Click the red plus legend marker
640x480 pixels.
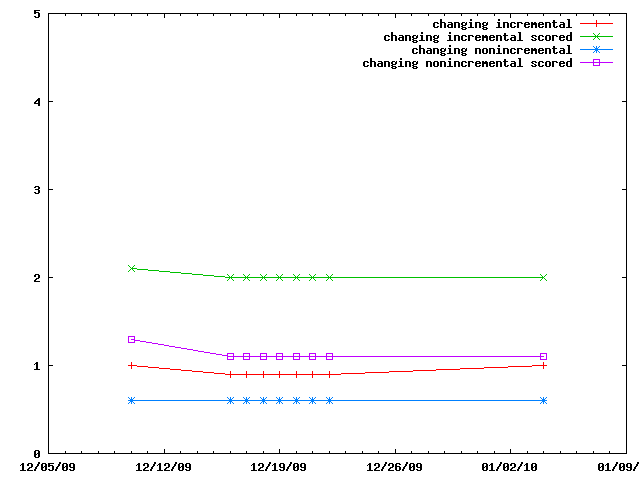click(596, 24)
